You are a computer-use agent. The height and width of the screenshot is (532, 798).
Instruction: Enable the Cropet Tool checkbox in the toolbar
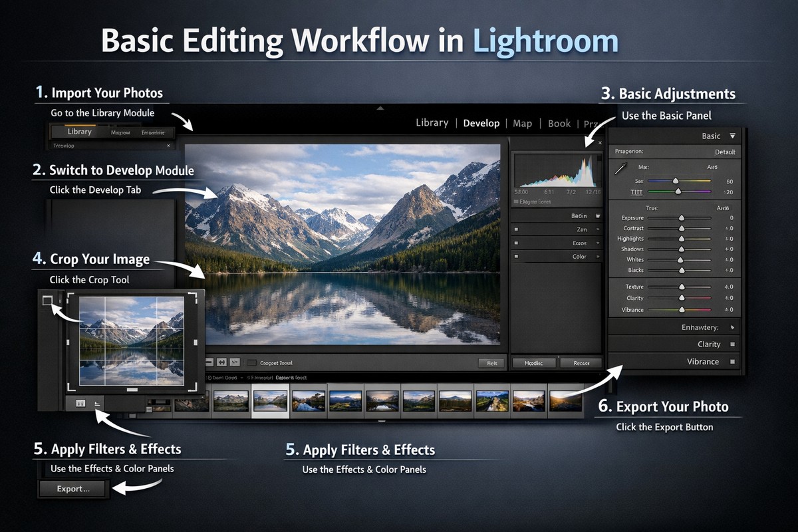[x=251, y=362]
